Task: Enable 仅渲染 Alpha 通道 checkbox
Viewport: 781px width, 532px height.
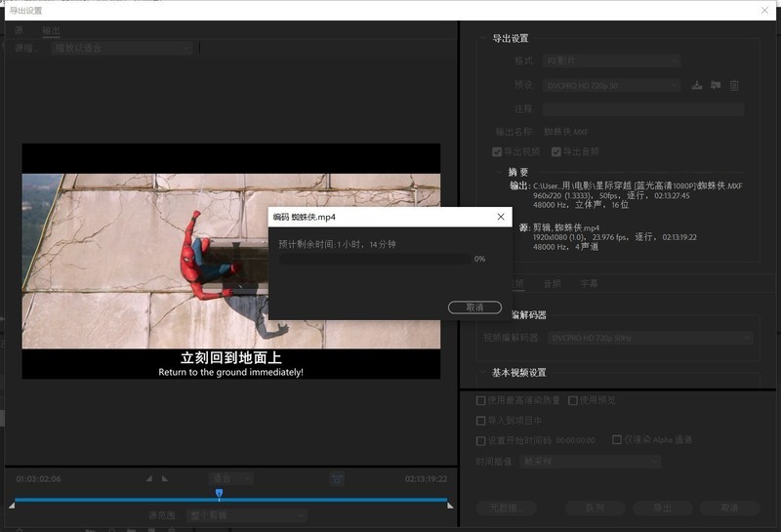Action: click(617, 440)
